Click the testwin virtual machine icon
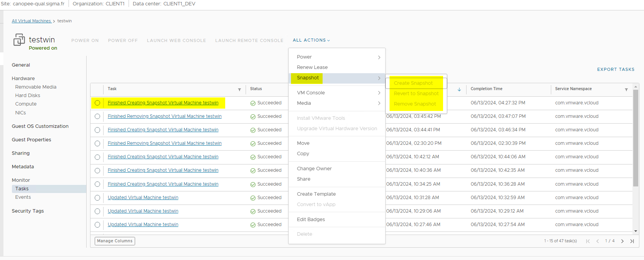The width and height of the screenshot is (644, 260). [19, 40]
